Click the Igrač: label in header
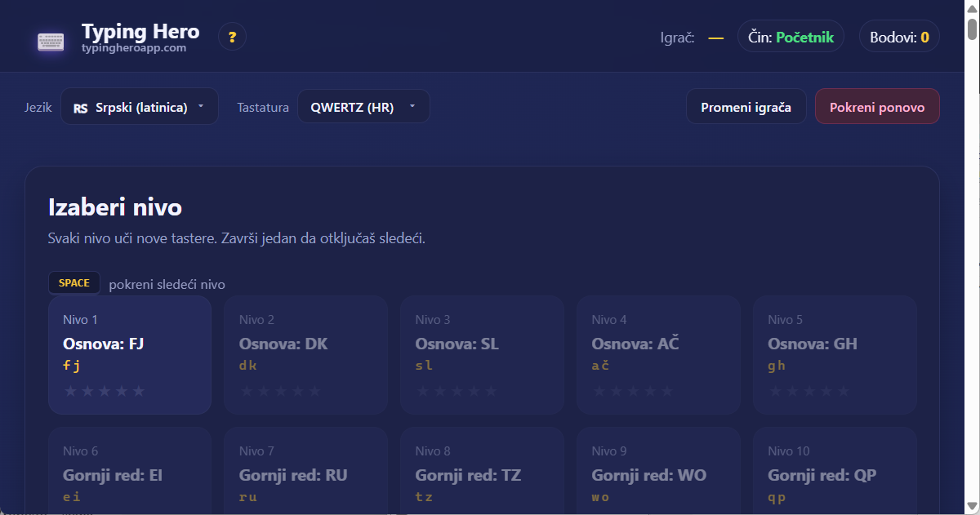 [678, 38]
